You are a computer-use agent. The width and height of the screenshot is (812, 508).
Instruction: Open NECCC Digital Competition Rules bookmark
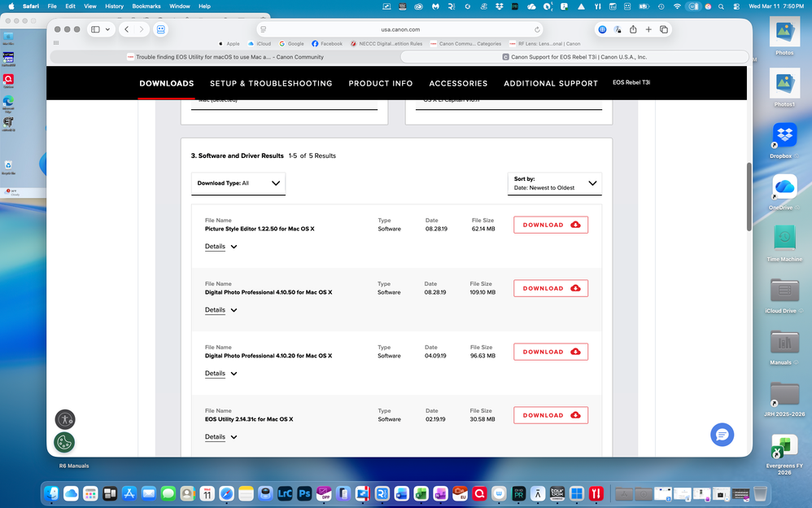386,44
